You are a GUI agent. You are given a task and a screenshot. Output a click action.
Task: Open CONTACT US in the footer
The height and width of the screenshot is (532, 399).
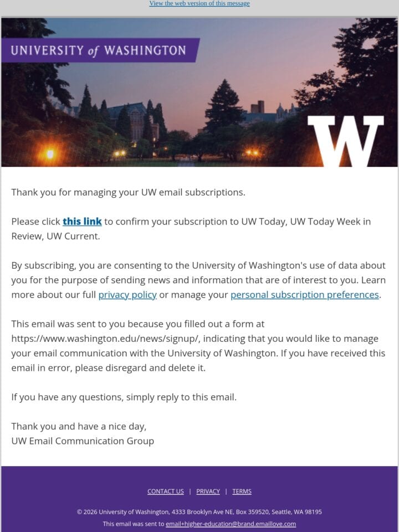(166, 492)
